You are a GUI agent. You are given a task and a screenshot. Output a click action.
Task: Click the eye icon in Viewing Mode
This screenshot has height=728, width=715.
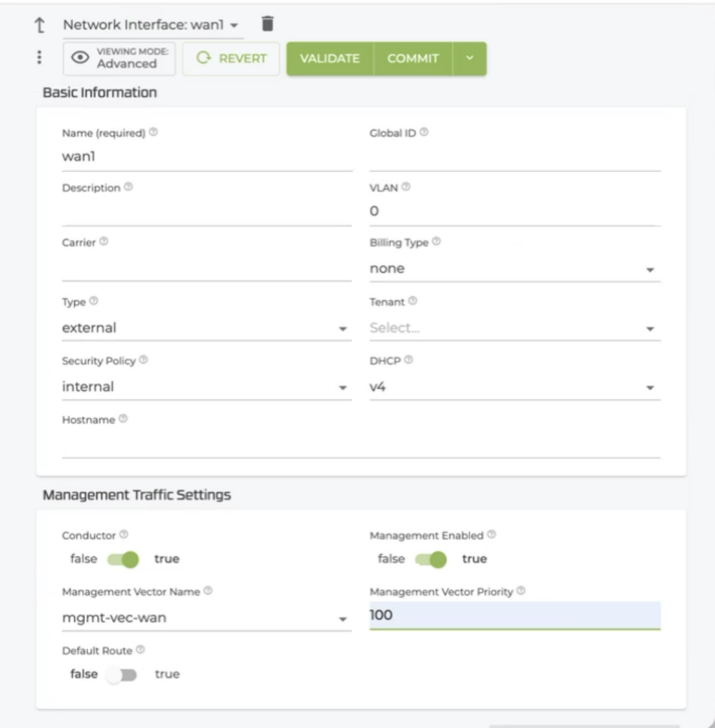tap(80, 58)
